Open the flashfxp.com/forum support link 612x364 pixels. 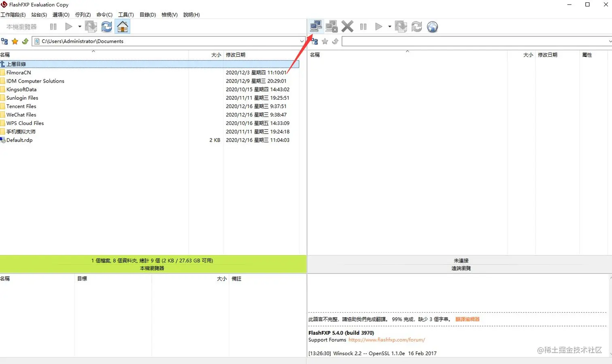click(x=387, y=340)
